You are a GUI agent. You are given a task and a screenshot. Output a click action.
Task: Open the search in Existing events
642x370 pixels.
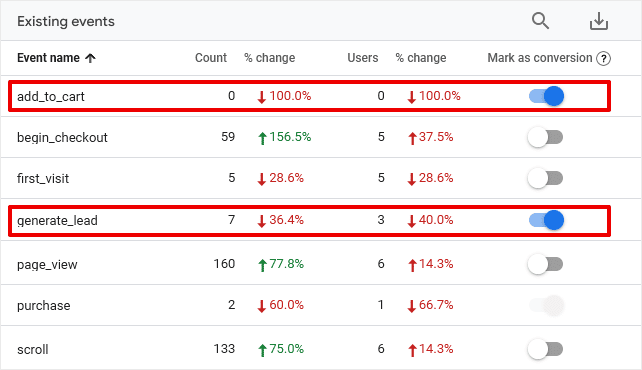(540, 21)
